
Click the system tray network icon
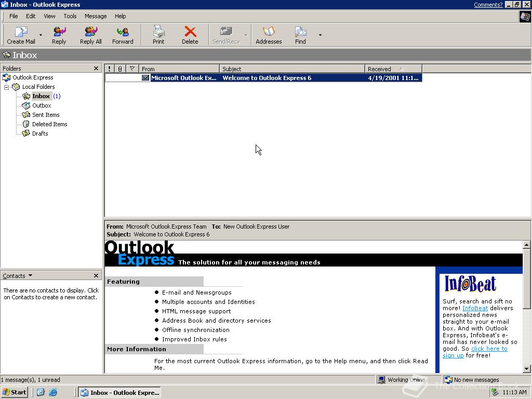pos(495,392)
